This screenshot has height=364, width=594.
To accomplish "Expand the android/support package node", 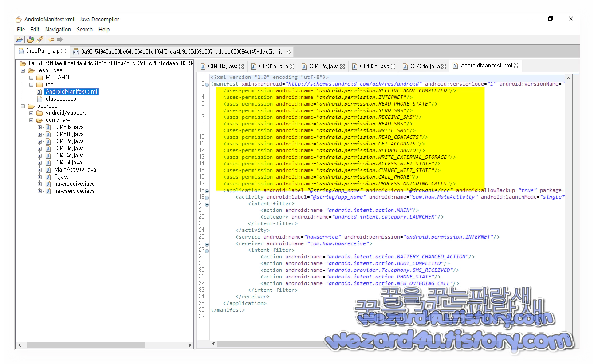I will point(31,113).
